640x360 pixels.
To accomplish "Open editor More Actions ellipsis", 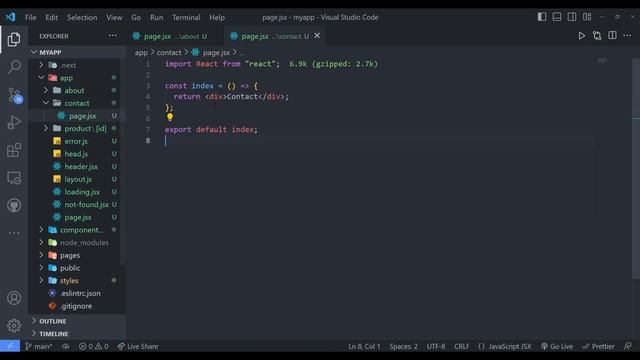I will (627, 36).
